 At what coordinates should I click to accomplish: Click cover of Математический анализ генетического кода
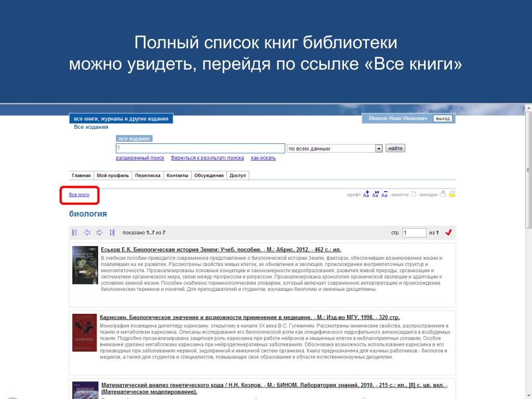[x=85, y=390]
